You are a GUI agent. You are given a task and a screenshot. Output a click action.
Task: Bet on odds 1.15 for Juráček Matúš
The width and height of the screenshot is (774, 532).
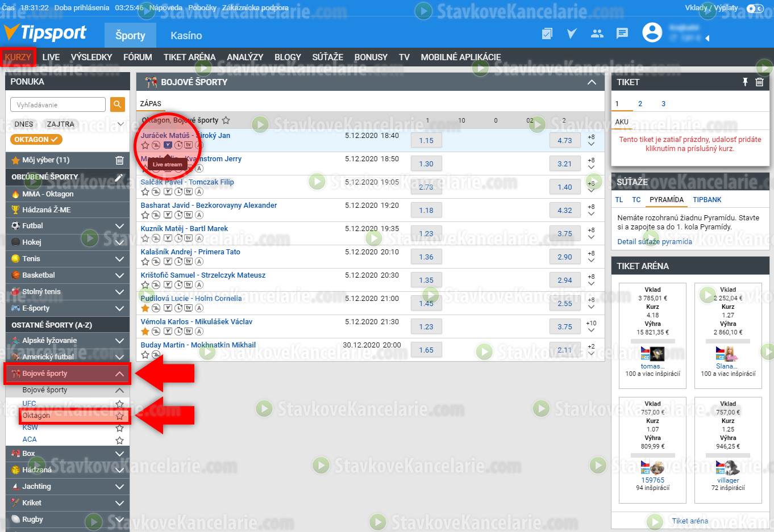pyautogui.click(x=426, y=141)
